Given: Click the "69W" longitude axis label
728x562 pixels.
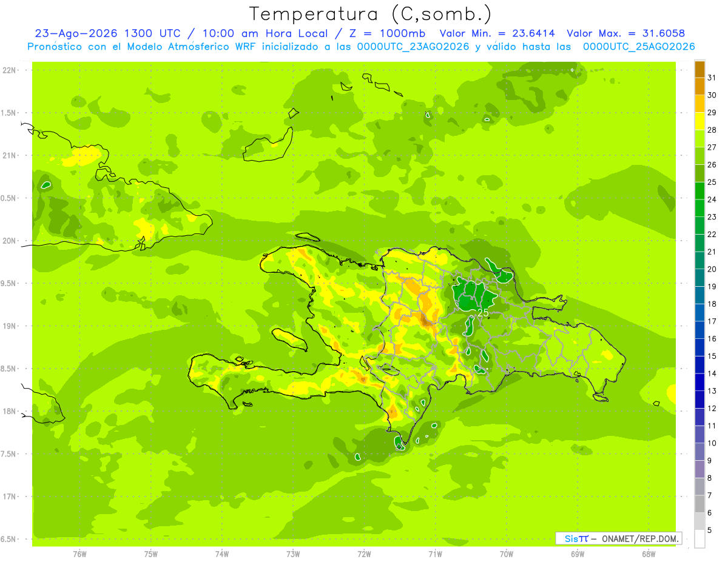Looking at the screenshot, I should coord(578,554).
